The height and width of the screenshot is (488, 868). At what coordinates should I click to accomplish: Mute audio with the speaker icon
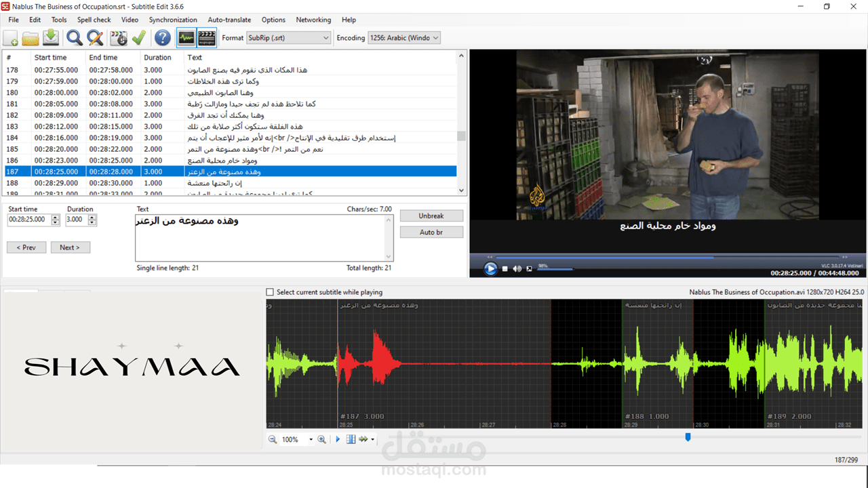pos(517,269)
